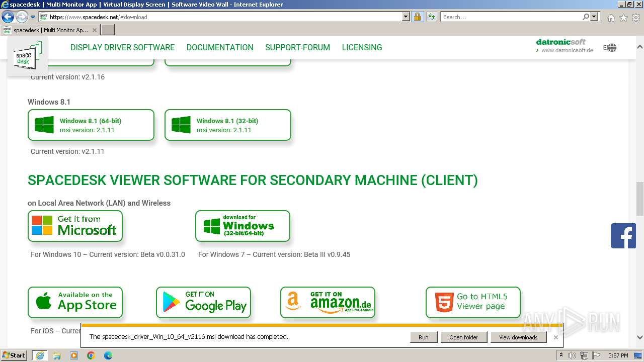Open the browser Home icon
Screen dimensions: 644x362
tap(611, 18)
